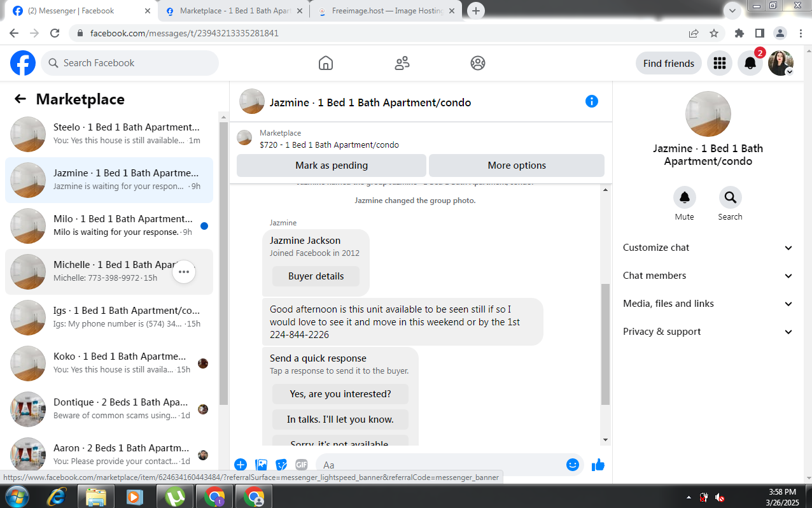
Task: Click the Chrome address bar URL
Action: 185,33
